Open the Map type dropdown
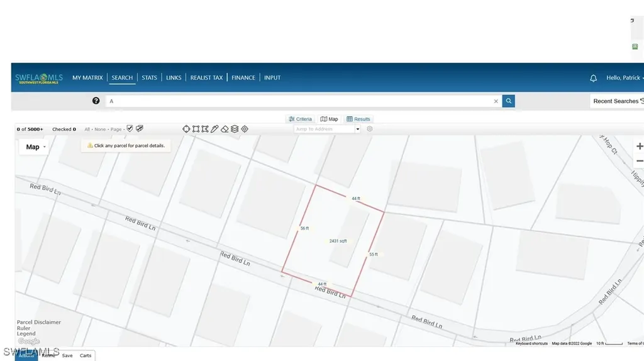 pos(35,147)
